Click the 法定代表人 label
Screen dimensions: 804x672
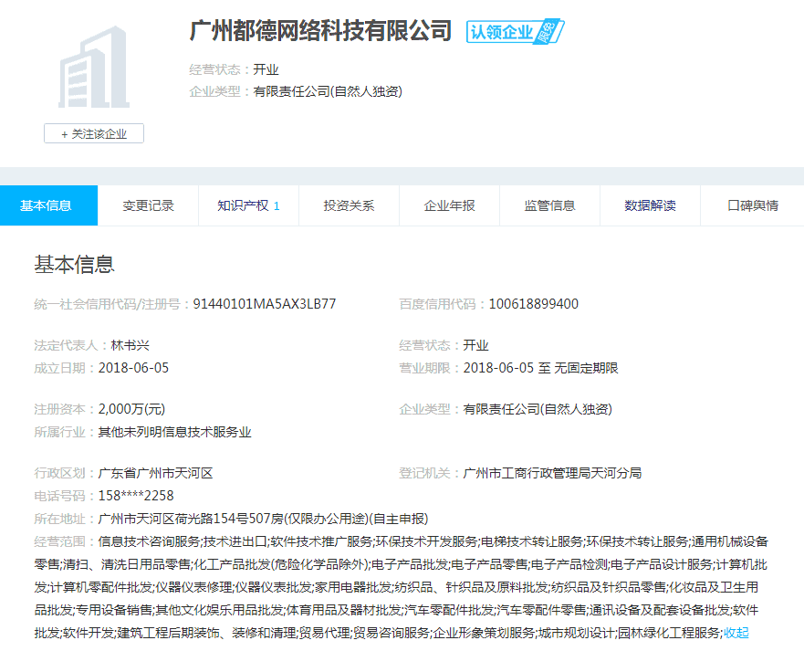66,345
